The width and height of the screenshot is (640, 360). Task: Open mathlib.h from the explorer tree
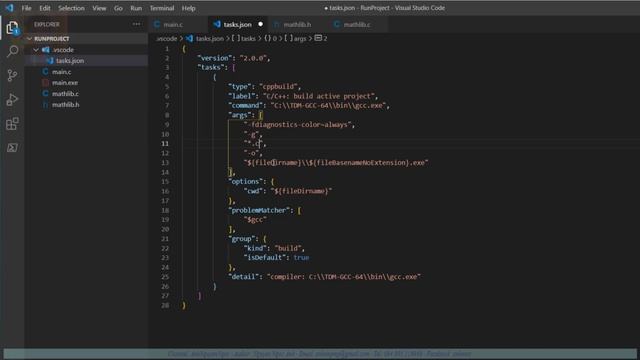pyautogui.click(x=87, y=104)
